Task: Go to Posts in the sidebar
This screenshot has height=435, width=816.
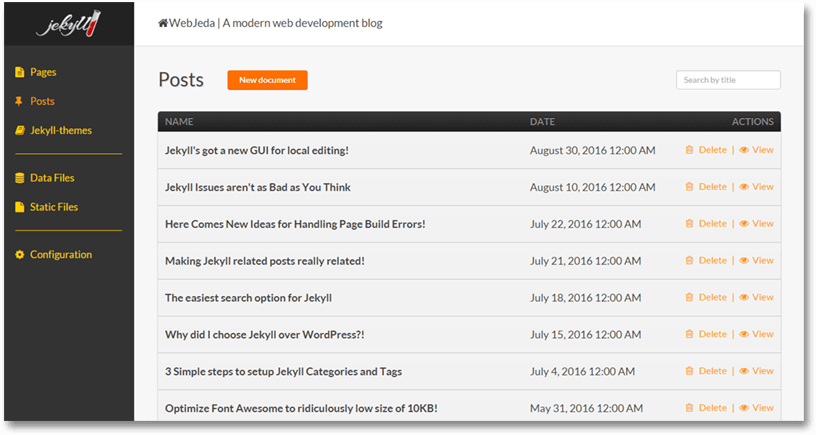Action: point(42,101)
